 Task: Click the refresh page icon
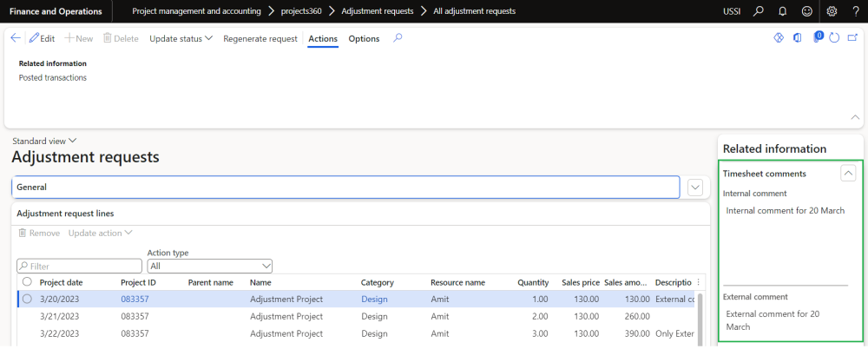click(x=834, y=38)
